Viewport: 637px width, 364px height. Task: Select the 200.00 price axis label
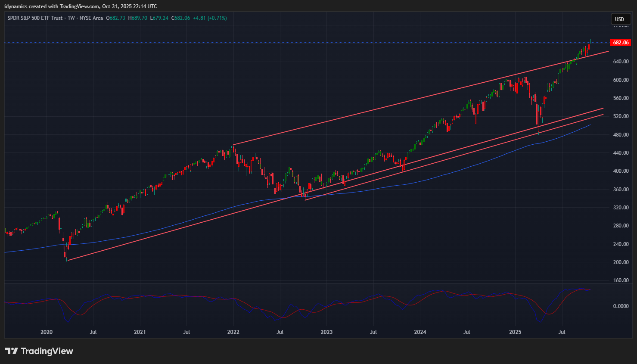coord(621,262)
